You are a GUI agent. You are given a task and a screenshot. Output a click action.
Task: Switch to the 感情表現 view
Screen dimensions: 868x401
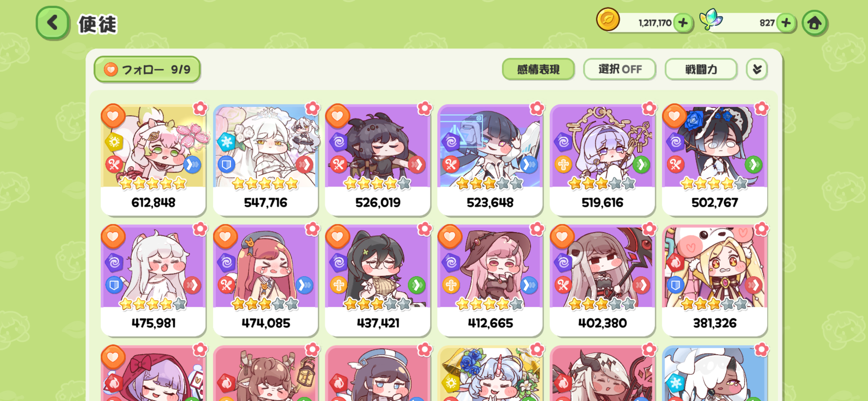[538, 69]
